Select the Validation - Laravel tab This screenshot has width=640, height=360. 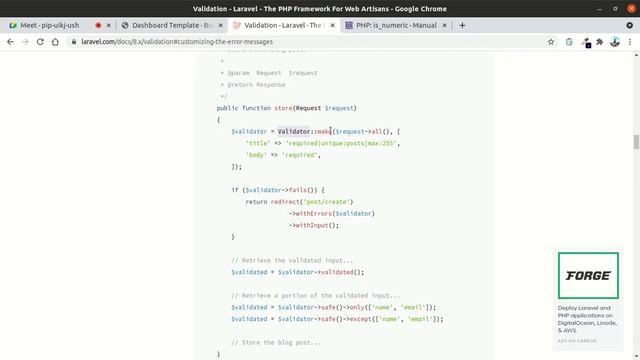pos(284,25)
